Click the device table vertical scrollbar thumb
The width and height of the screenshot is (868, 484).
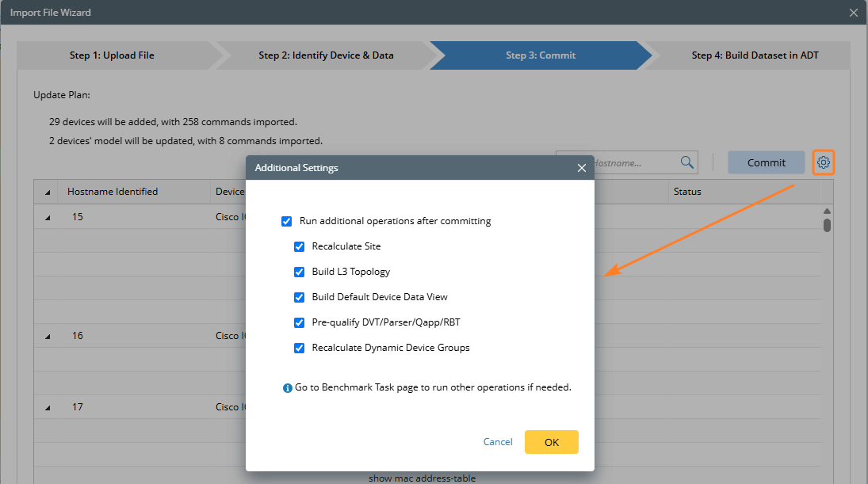[x=827, y=225]
